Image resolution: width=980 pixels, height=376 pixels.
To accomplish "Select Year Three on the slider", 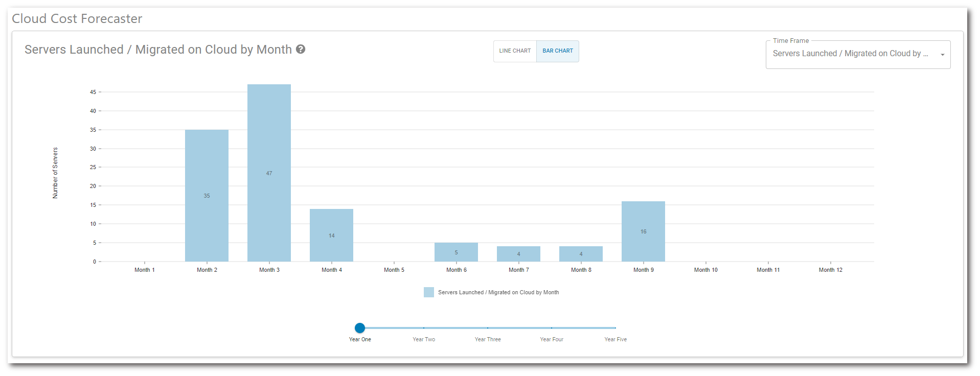I will [x=488, y=328].
